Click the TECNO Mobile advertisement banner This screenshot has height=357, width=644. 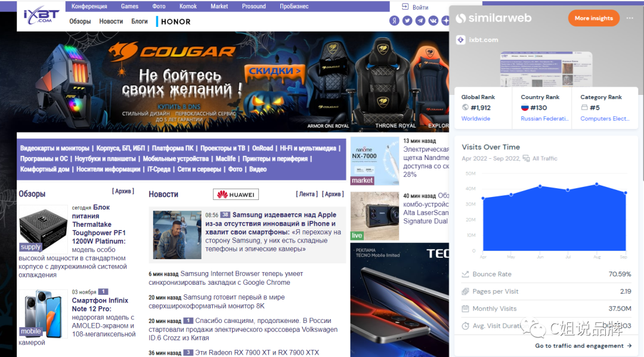coord(400,300)
